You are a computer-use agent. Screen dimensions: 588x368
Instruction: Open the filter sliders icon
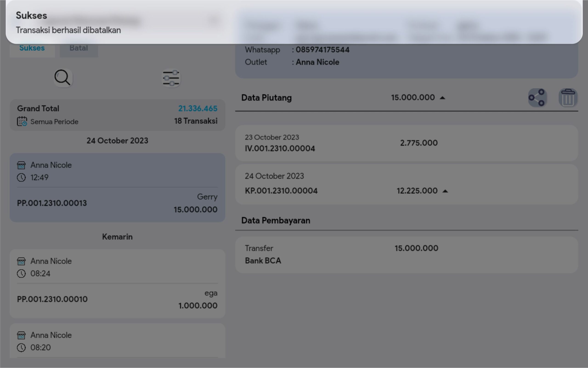(x=171, y=78)
